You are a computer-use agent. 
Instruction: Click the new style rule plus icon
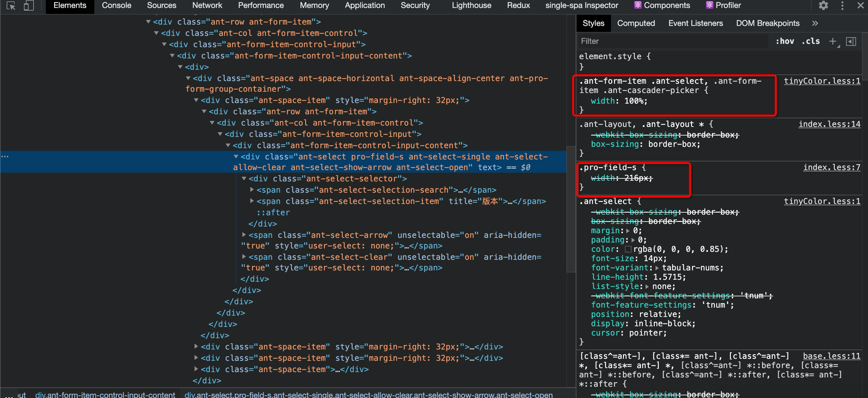(x=833, y=41)
